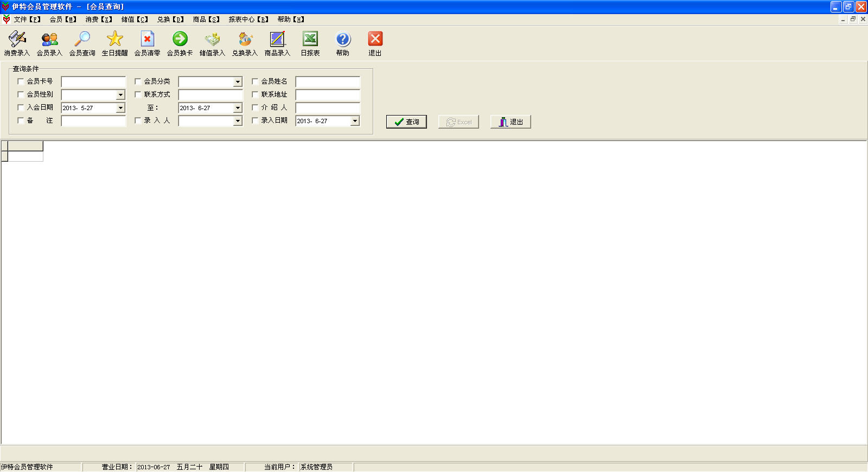
Task: Enable the 会员卡号 checkbox
Action: coord(21,81)
